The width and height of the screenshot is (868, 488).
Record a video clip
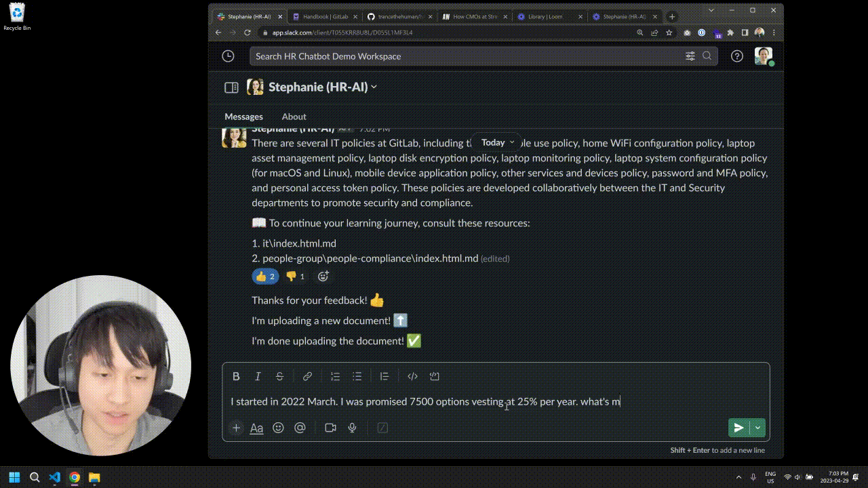click(330, 428)
